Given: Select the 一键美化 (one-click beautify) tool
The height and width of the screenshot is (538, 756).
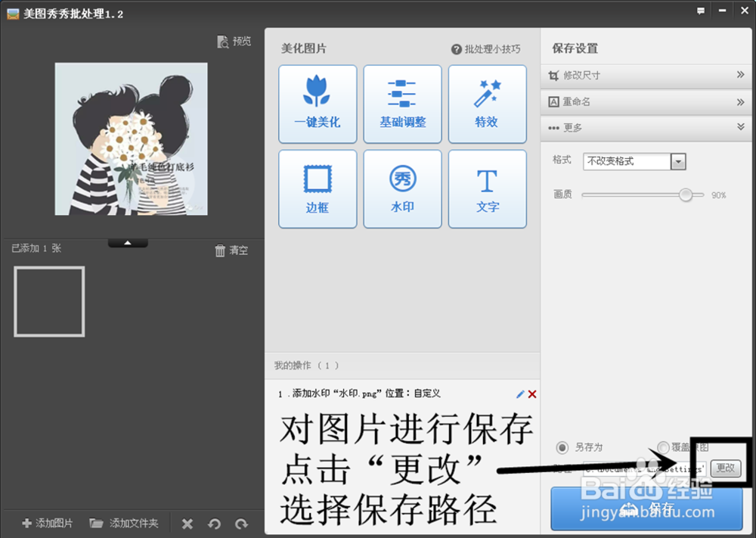Looking at the screenshot, I should (318, 104).
